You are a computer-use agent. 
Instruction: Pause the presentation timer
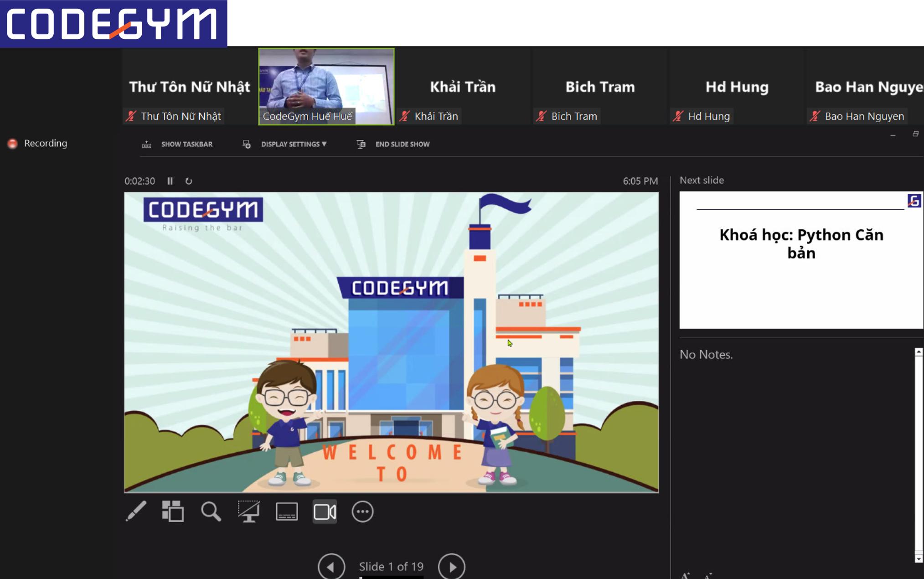click(170, 181)
